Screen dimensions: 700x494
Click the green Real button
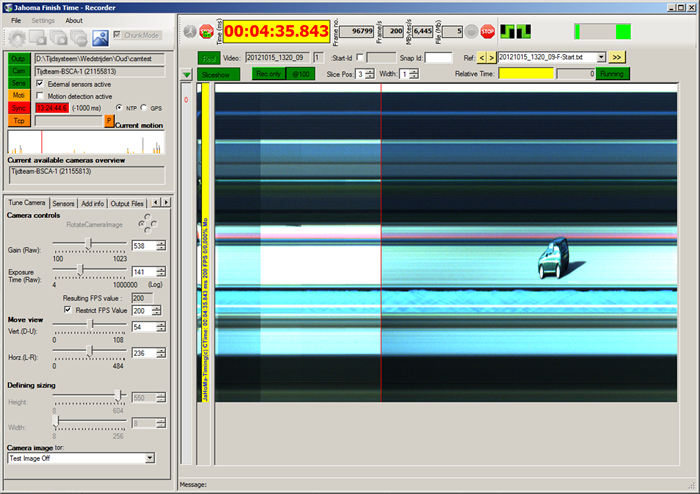[x=209, y=58]
